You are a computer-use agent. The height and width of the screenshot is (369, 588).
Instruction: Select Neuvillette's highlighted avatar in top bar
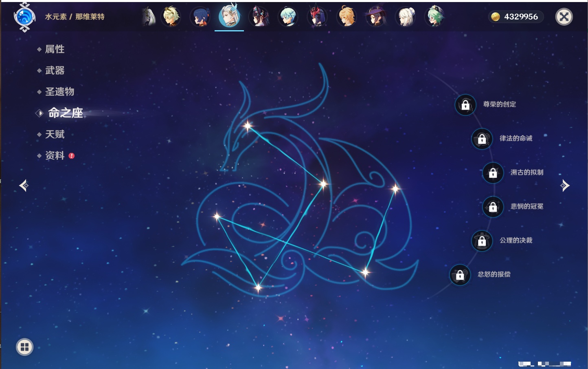[x=229, y=17]
